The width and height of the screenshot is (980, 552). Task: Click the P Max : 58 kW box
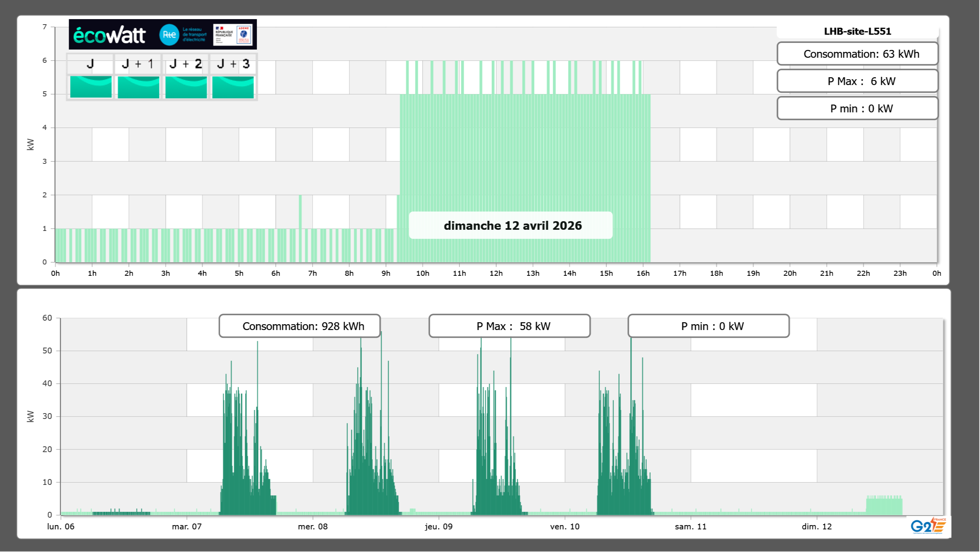point(509,326)
